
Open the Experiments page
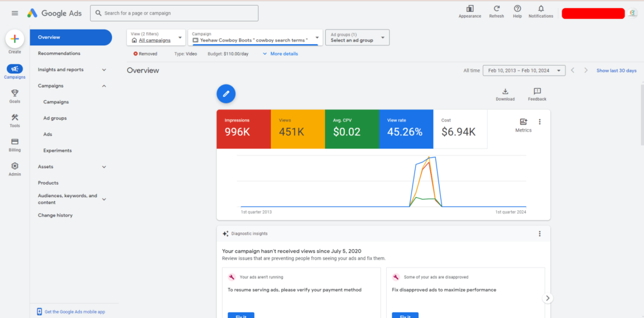57,150
